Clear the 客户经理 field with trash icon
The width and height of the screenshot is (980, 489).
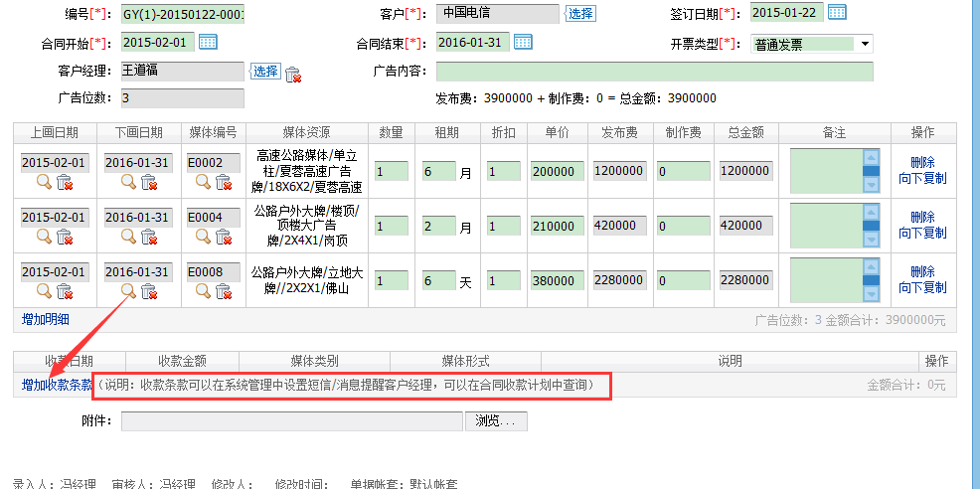tap(293, 74)
